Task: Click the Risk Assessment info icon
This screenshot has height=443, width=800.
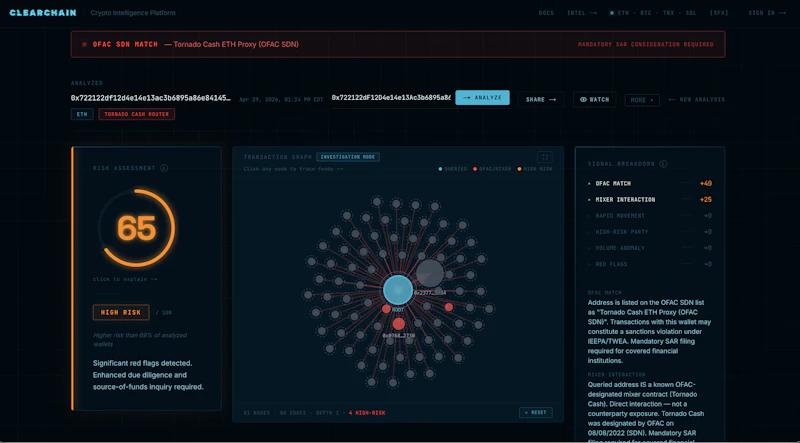Action: pos(164,168)
